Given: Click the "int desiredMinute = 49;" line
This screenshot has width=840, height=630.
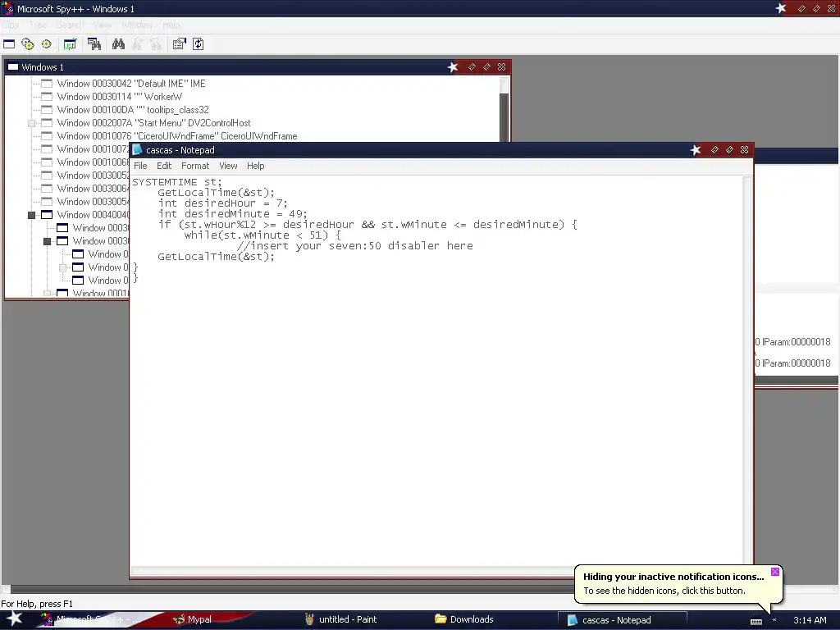Looking at the screenshot, I should (232, 214).
